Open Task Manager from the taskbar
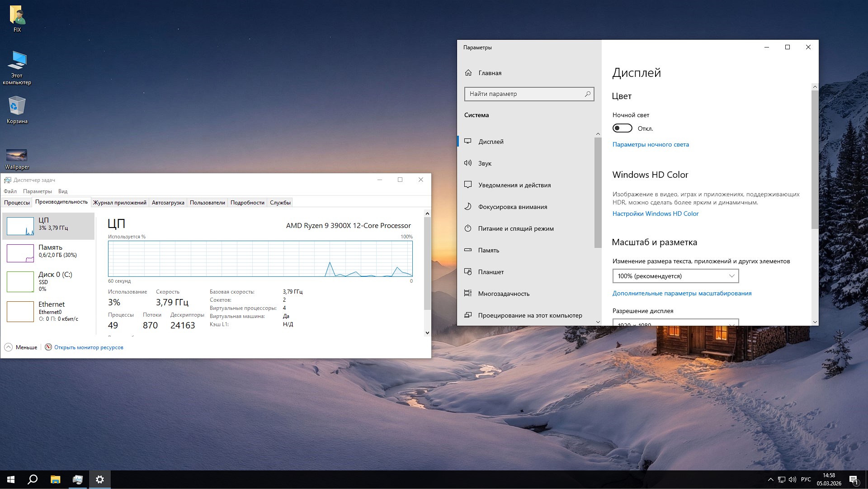The height and width of the screenshot is (489, 868). point(77,480)
